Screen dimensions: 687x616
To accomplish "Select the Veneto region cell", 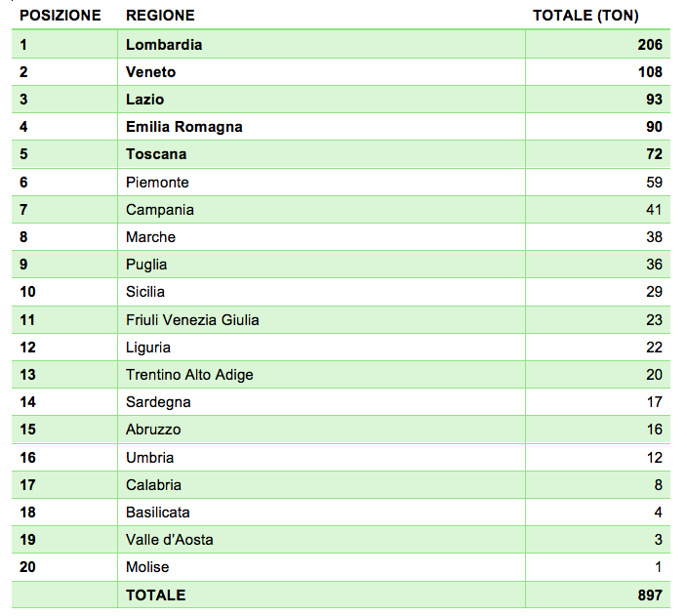I will click(x=150, y=72).
